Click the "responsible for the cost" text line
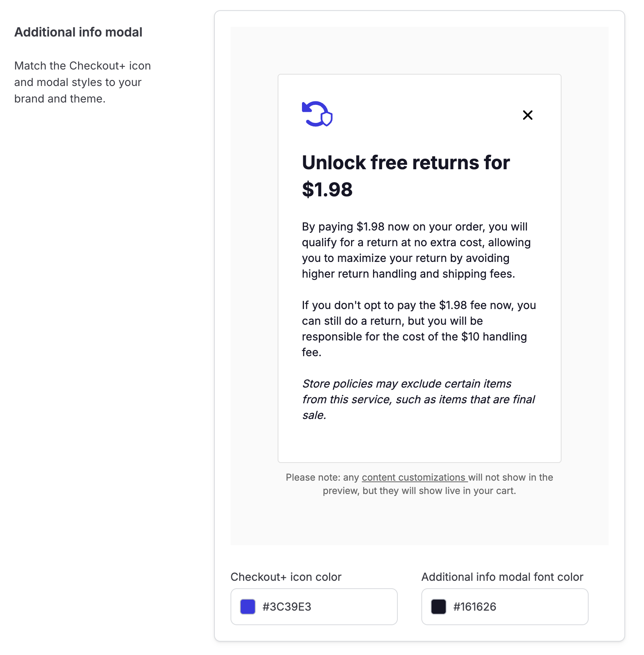 tap(414, 337)
